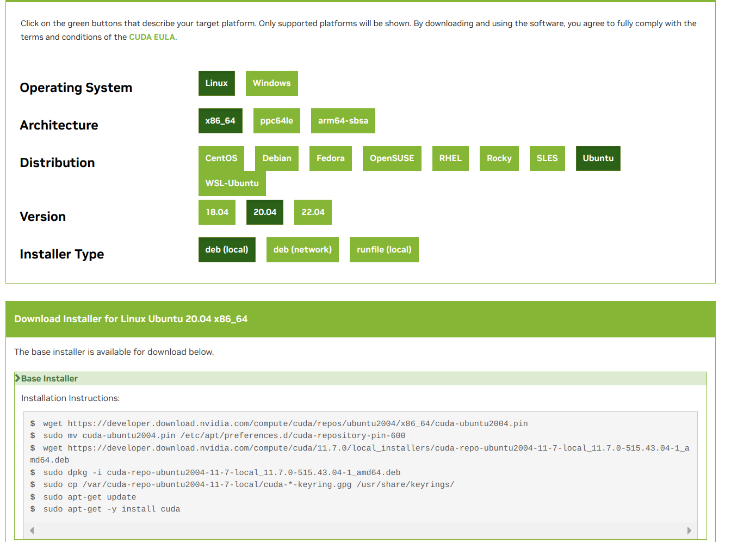
Task: Click the 'Installation Instructions:' label
Action: point(70,398)
